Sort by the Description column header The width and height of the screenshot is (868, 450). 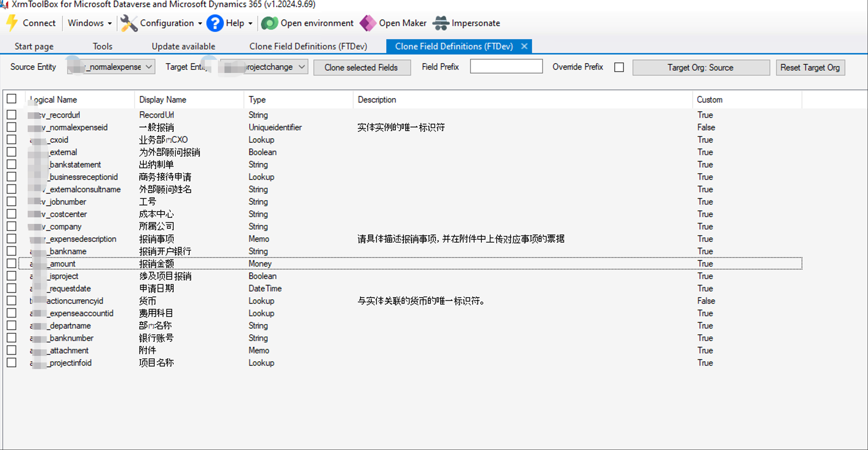coord(523,100)
